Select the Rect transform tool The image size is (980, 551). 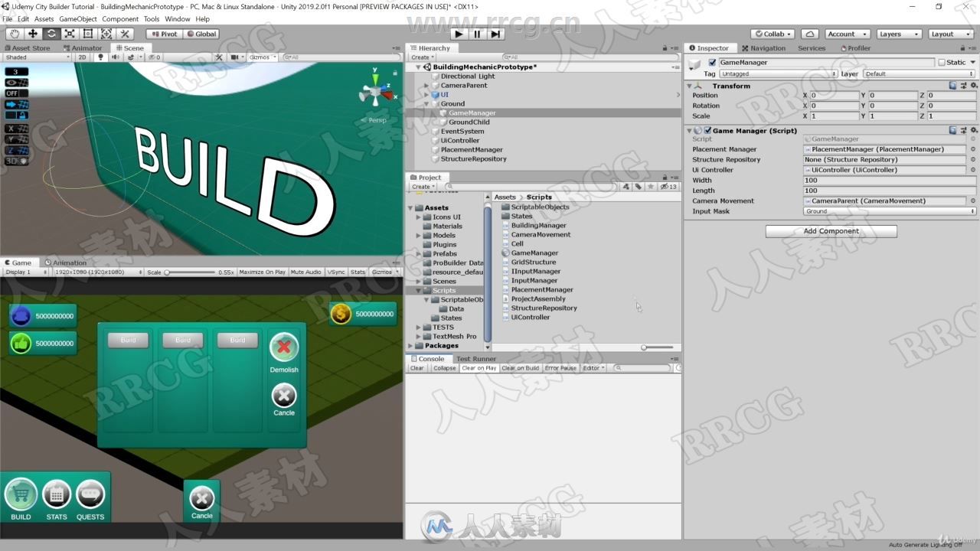pyautogui.click(x=88, y=34)
